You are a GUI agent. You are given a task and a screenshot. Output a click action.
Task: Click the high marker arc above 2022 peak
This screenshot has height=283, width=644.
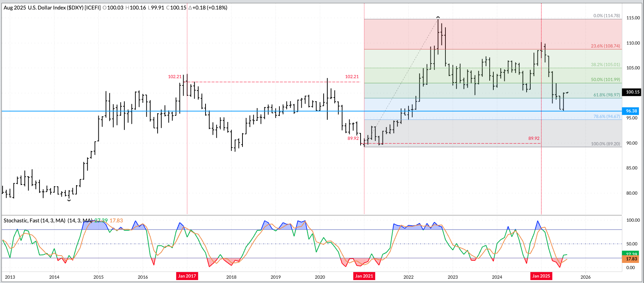[x=438, y=18]
